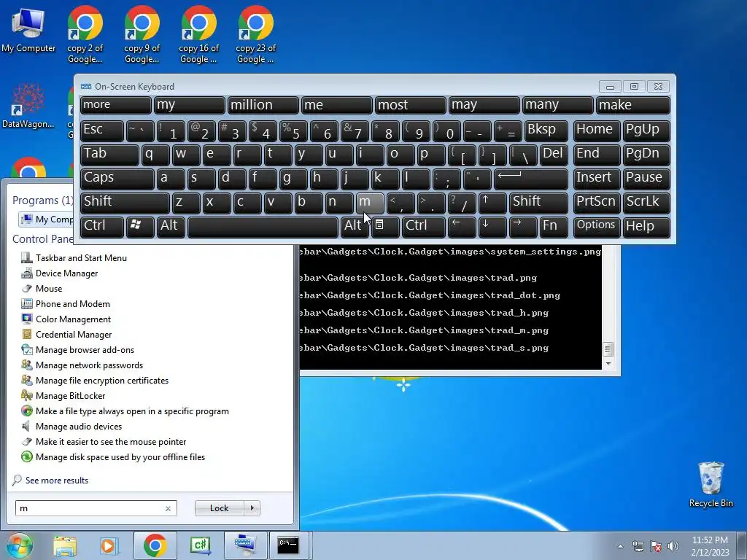
Task: Click the context menu key on the keyboard
Action: [x=384, y=227]
